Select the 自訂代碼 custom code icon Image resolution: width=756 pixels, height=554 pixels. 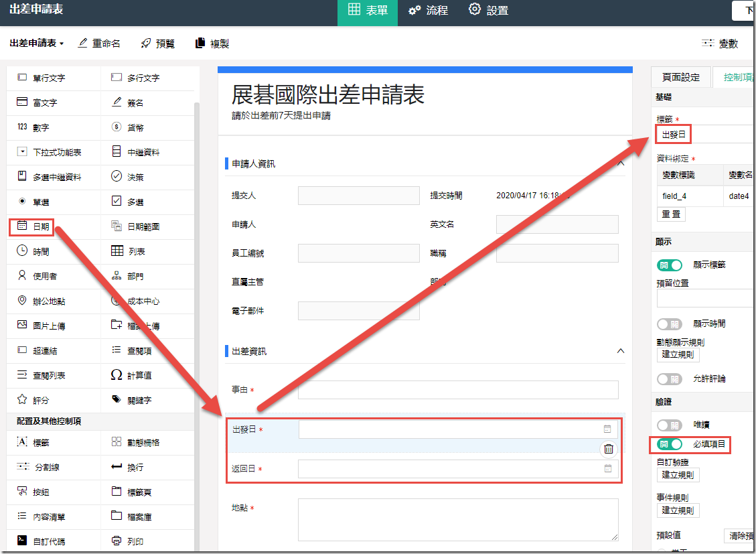click(21, 540)
